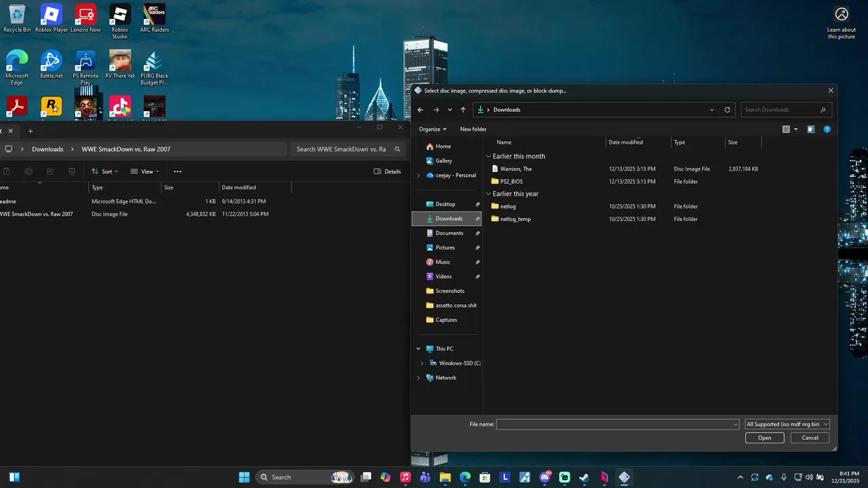Open the View menu in File Explorer
Viewport: 868px width, 488px height.
pos(144,171)
